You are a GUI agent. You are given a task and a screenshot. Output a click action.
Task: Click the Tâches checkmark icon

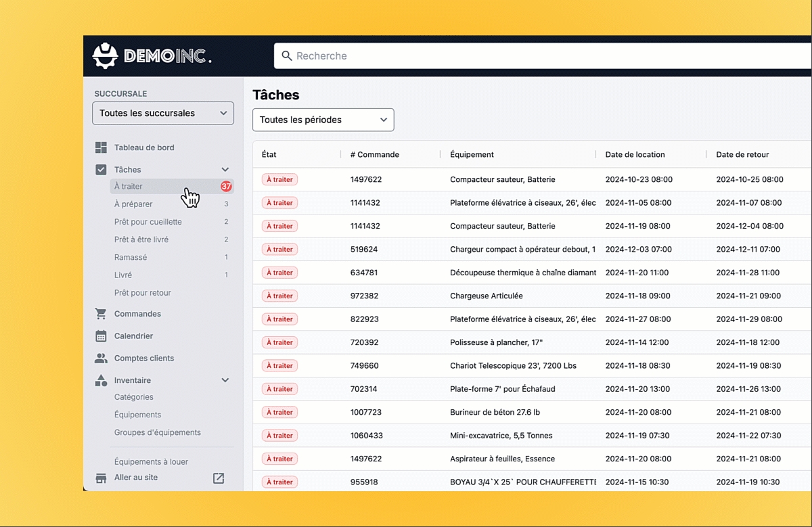tap(101, 170)
